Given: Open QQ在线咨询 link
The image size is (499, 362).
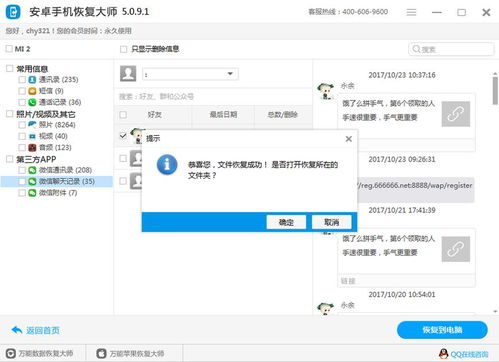Looking at the screenshot, I should (x=469, y=354).
